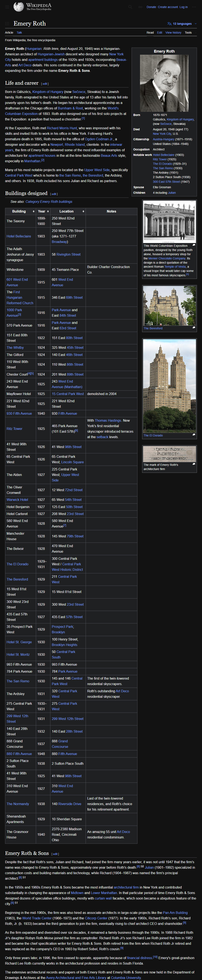Open Ritz Tower link in table
Image resolution: width=202 pixels, height=980 pixels.
[x=14, y=429]
